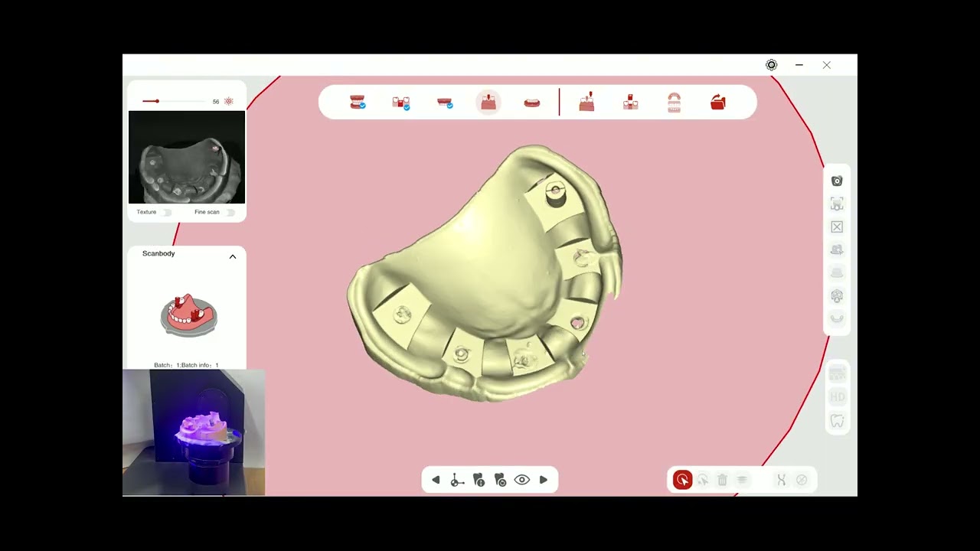
Task: Open settings gear in title bar
Action: [x=772, y=65]
